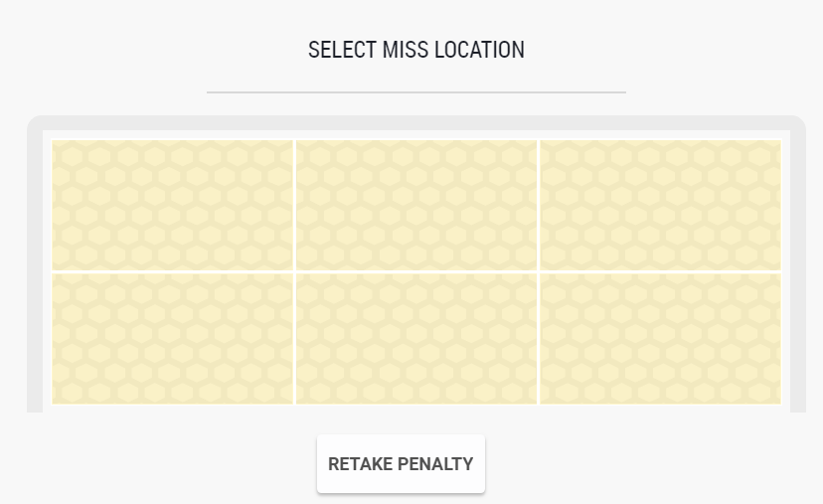
Task: Click the divider line under the heading
Action: 415,91
